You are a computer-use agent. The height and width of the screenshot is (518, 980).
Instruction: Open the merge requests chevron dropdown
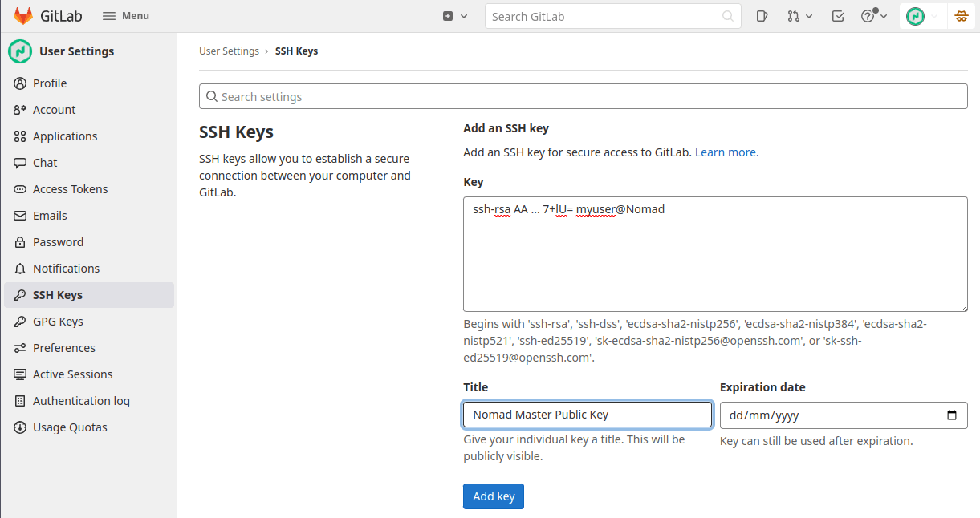click(809, 15)
